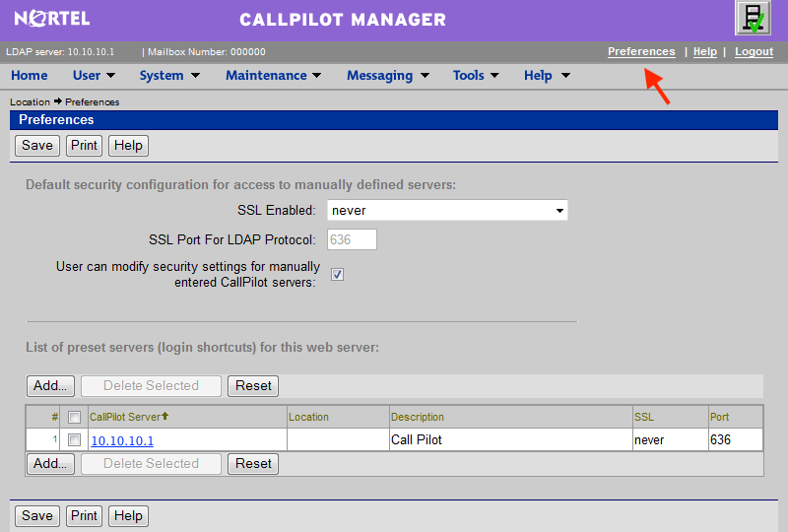Viewport: 788px width, 532px height.
Task: Open the SSL Enabled dropdown
Action: point(447,210)
